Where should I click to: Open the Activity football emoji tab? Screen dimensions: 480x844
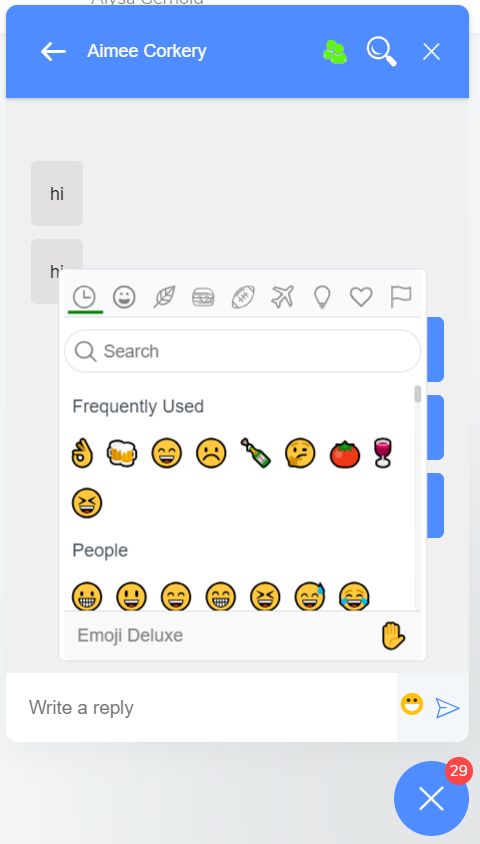243,297
